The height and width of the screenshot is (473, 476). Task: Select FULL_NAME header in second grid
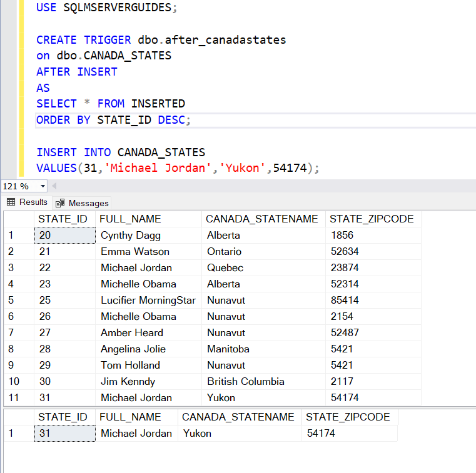pyautogui.click(x=136, y=417)
